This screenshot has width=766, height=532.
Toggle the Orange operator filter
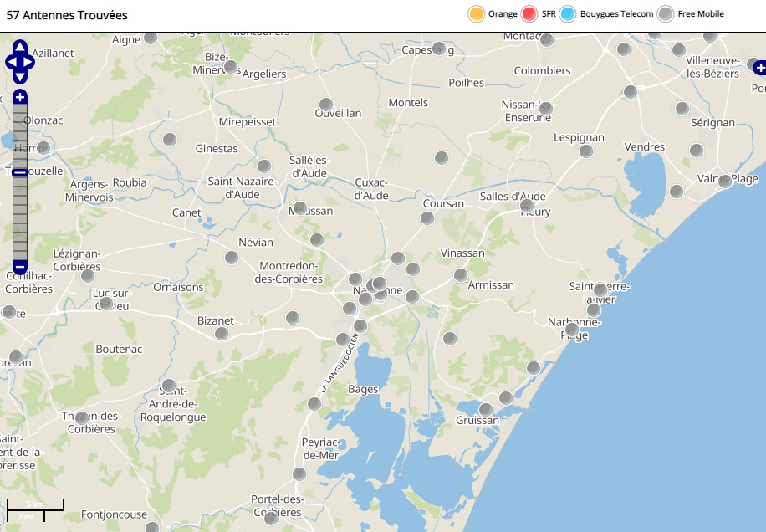477,13
